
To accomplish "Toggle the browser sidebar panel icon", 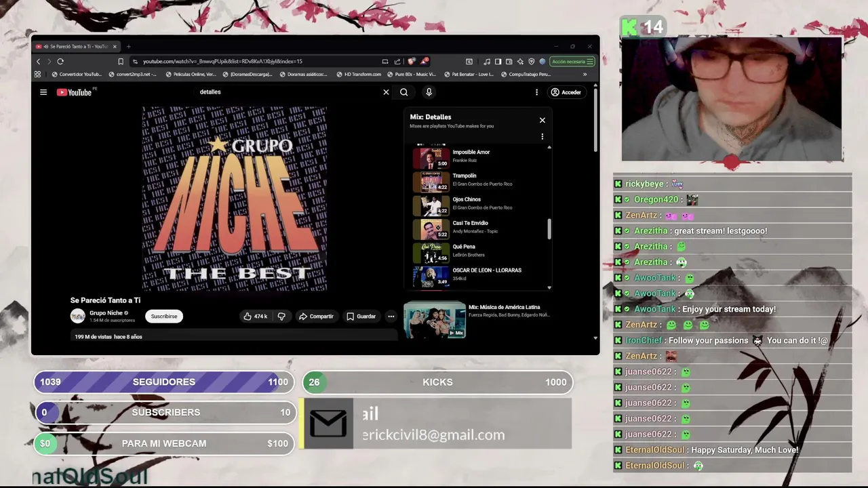I will (x=498, y=62).
